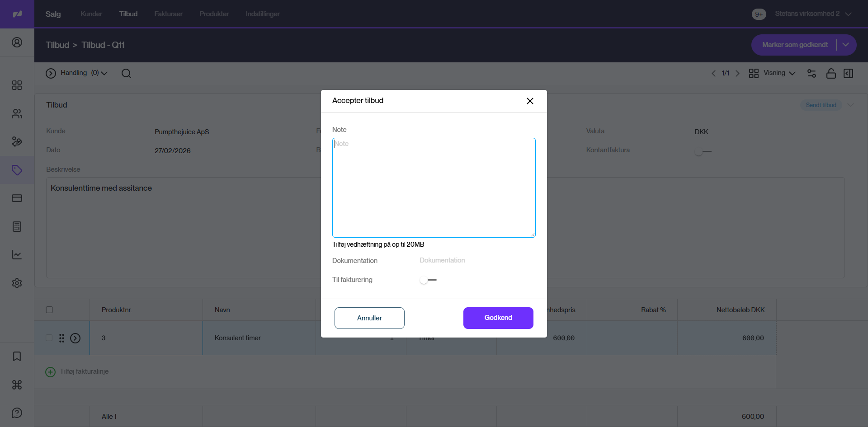Open the Kunder tab

tap(91, 14)
